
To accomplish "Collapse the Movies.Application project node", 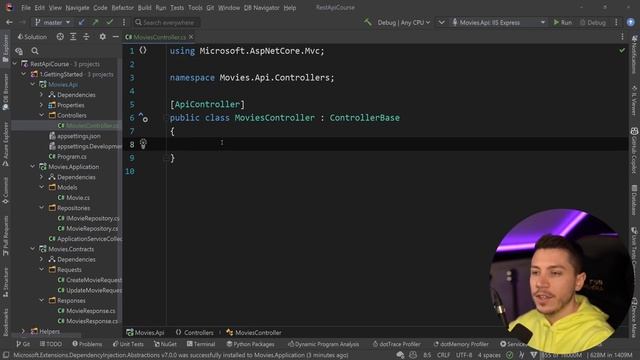I will (33, 167).
